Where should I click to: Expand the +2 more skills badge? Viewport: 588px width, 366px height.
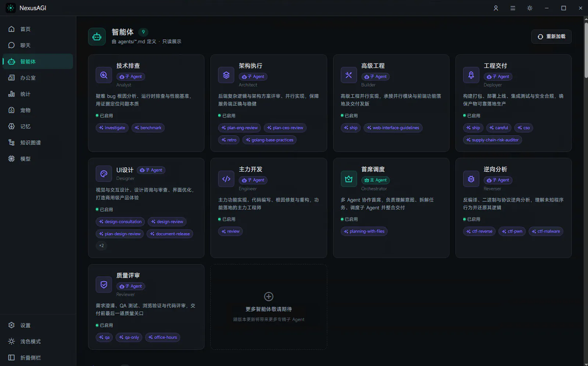tap(101, 246)
